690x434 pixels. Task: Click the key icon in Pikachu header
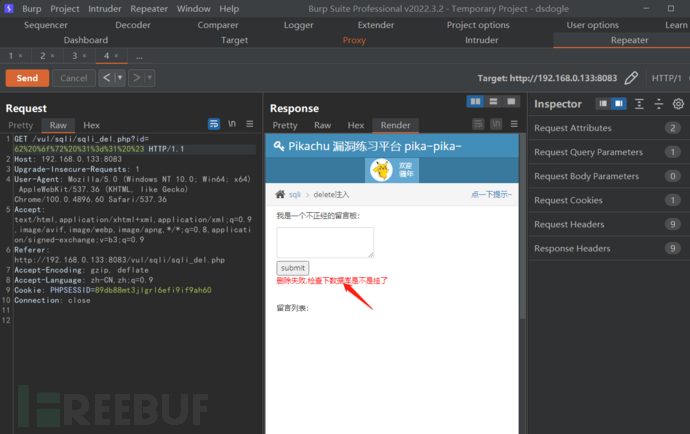[279, 146]
